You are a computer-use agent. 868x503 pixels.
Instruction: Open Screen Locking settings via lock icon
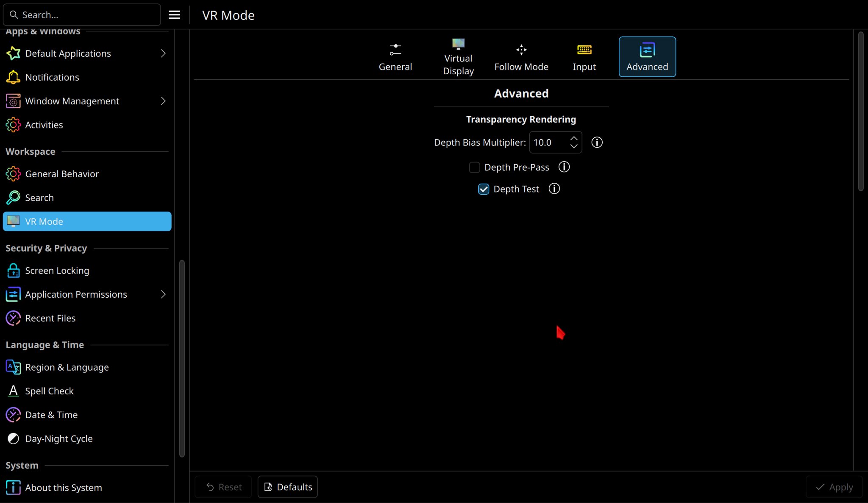[13, 271]
